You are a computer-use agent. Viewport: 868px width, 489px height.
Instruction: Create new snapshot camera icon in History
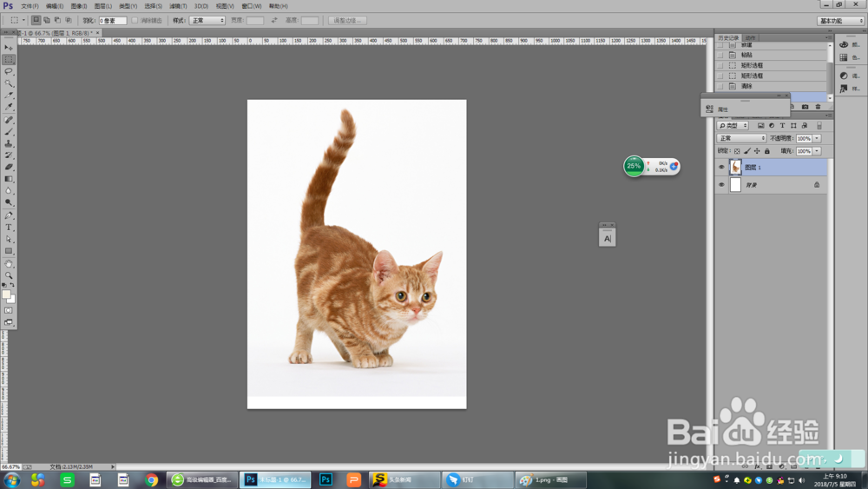click(x=805, y=107)
